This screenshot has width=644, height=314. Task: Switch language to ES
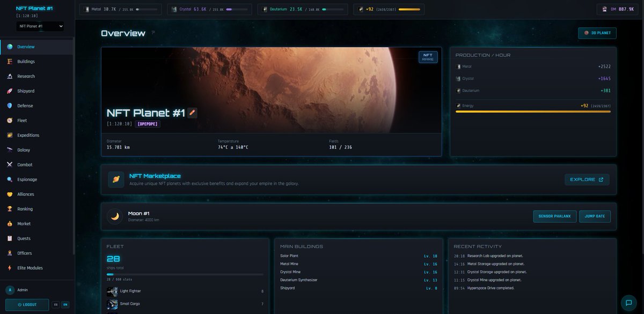tap(55, 304)
